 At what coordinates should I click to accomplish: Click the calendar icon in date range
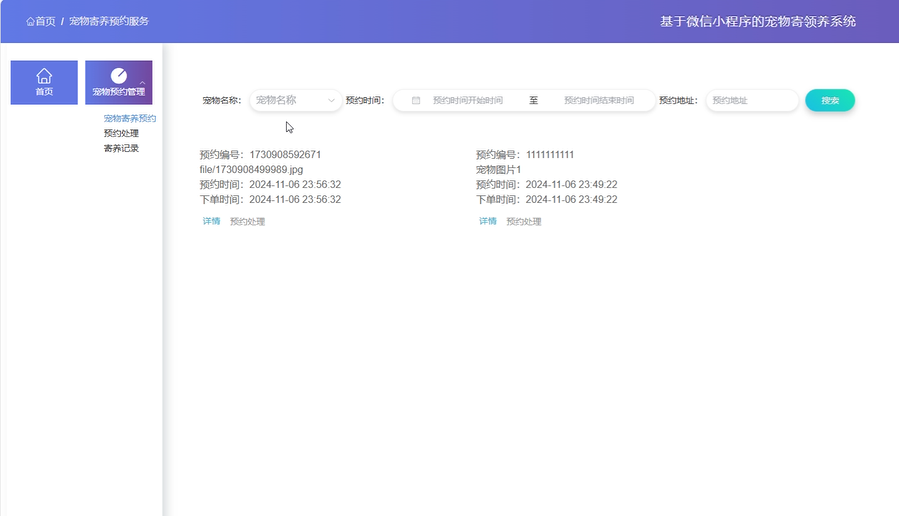416,100
